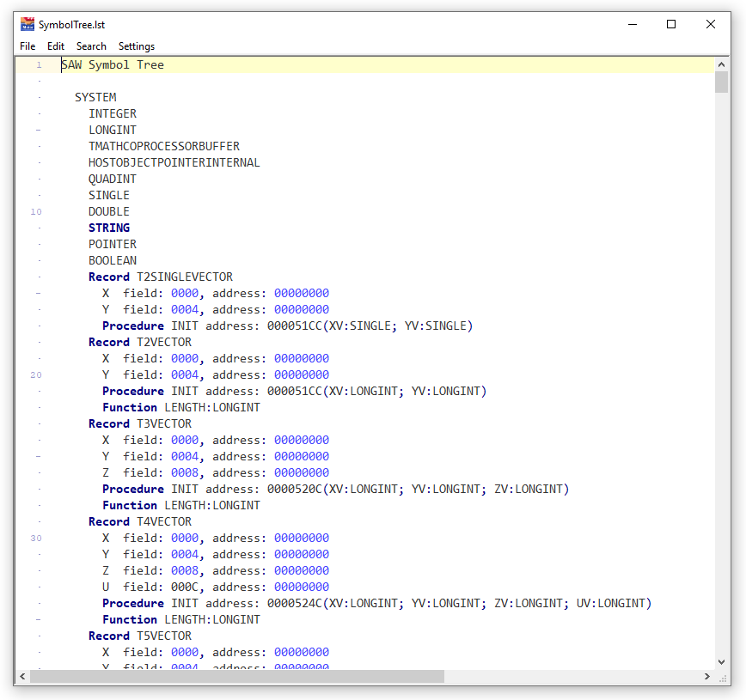The height and width of the screenshot is (700, 746).
Task: Click the SYSTEM line
Action: click(95, 98)
